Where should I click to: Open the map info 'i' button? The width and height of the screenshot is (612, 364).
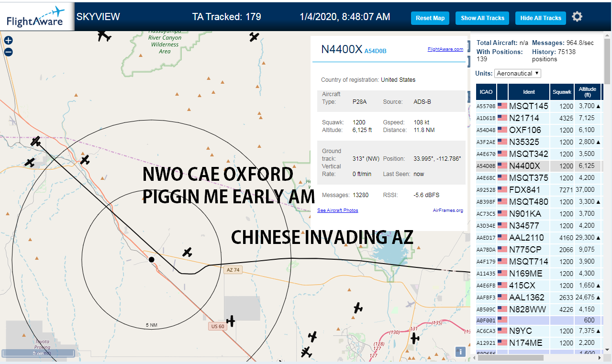tap(460, 352)
